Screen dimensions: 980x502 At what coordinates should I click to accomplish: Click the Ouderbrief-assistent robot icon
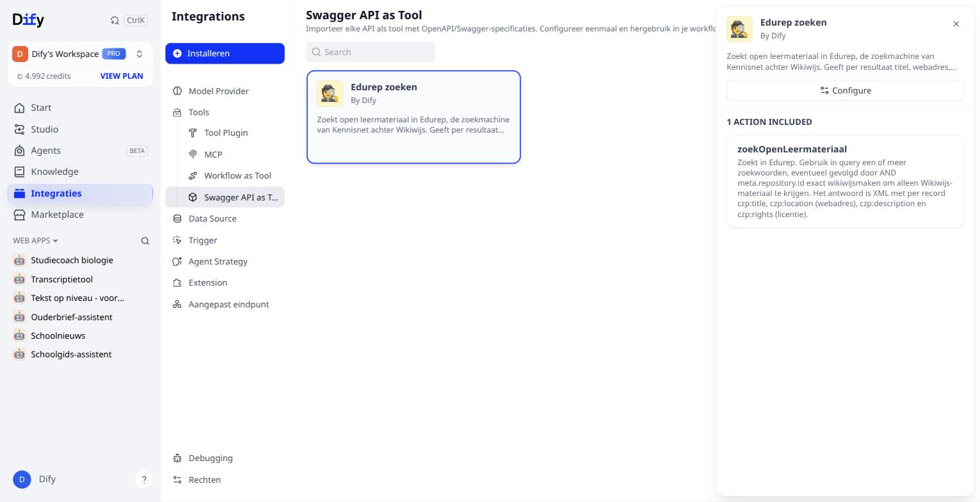[x=19, y=317]
